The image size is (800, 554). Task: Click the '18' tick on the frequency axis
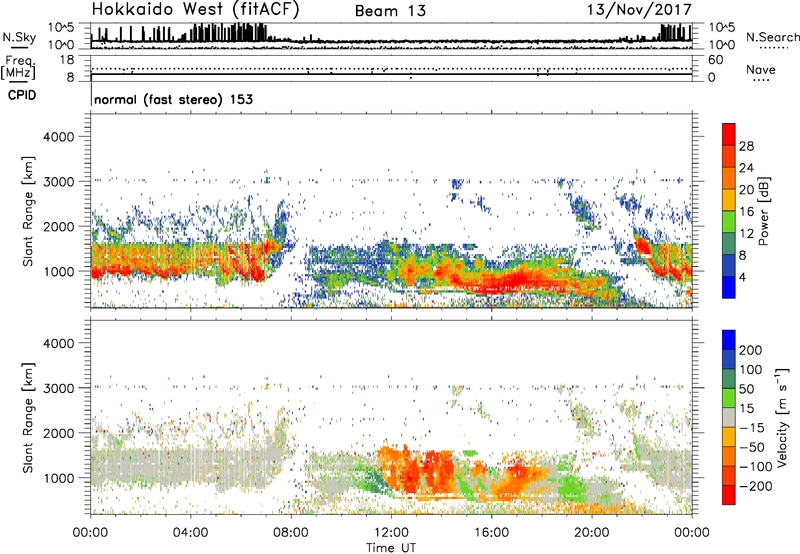(67, 60)
